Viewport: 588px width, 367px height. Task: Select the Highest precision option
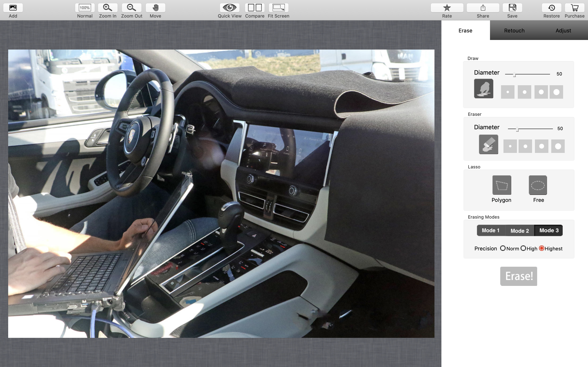[x=542, y=248]
